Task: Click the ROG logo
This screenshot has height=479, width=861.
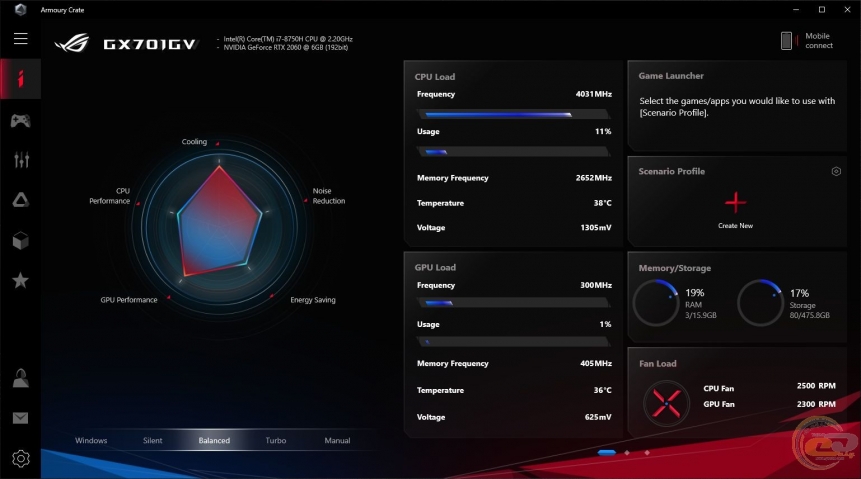Action: point(72,43)
